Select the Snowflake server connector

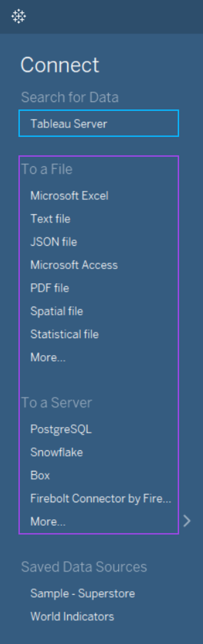click(x=56, y=452)
